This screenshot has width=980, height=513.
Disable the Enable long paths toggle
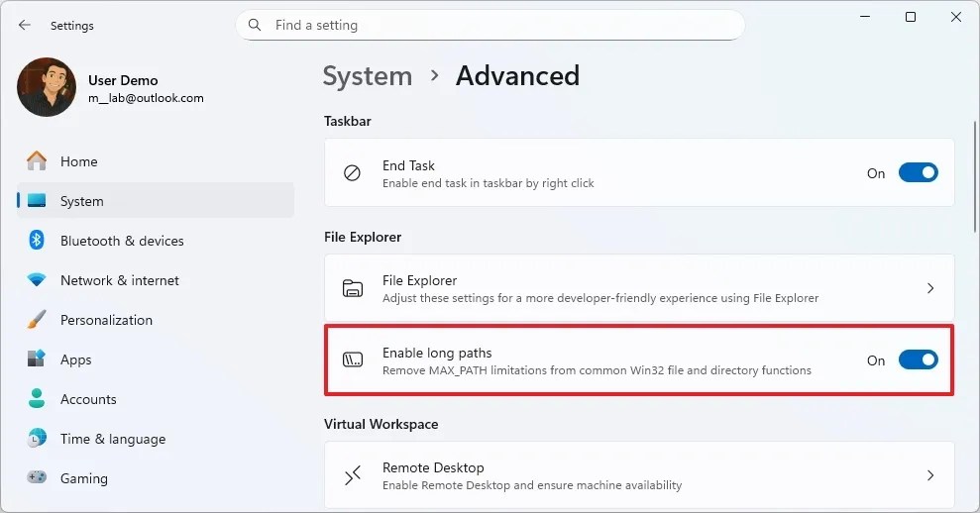pos(919,359)
